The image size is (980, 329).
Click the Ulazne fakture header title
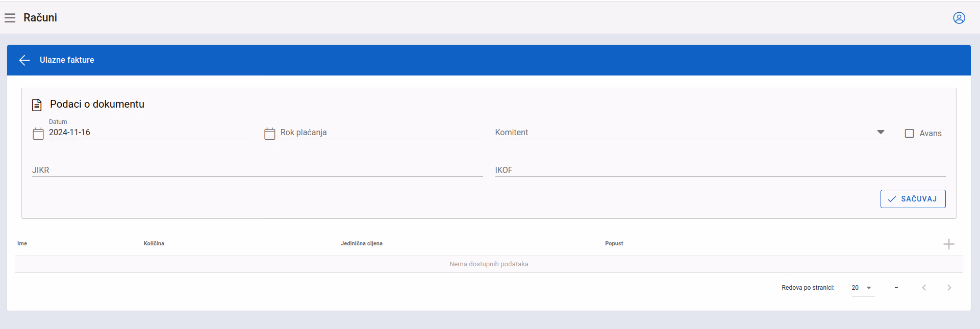click(67, 60)
